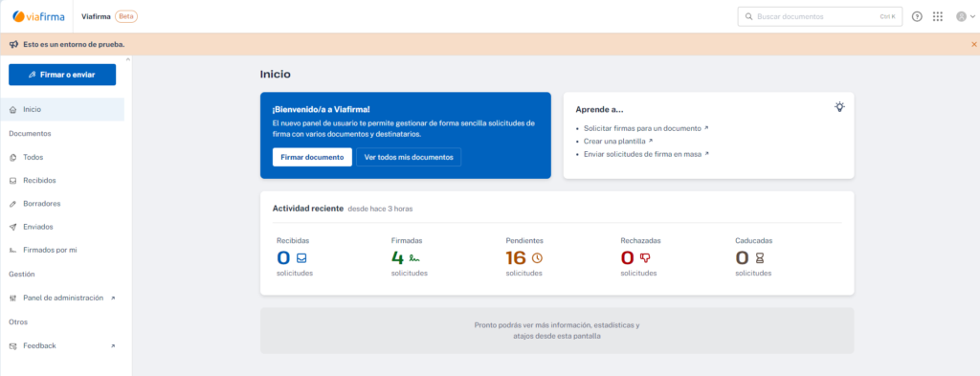The image size is (980, 376).
Task: Open the help question mark icon
Action: pyautogui.click(x=917, y=17)
